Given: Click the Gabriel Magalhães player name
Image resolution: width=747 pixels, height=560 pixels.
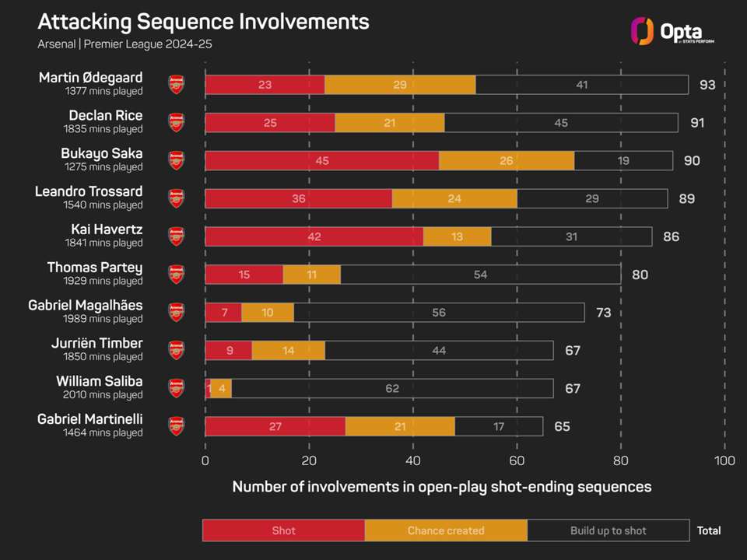Looking at the screenshot, I should [x=86, y=306].
